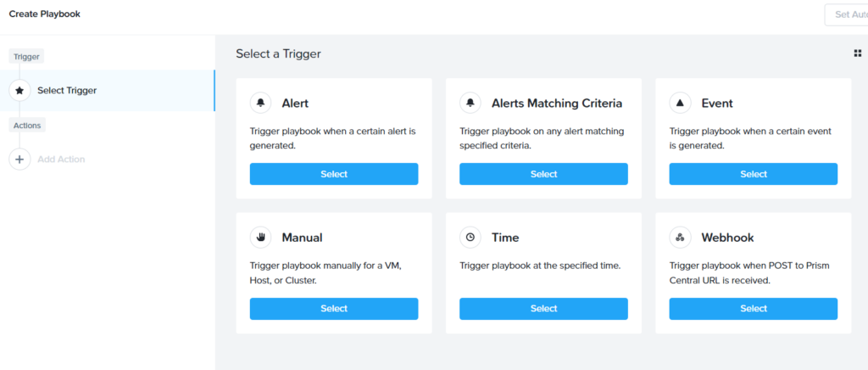Click the triangle icon on Event card
868x370 pixels.
[681, 103]
